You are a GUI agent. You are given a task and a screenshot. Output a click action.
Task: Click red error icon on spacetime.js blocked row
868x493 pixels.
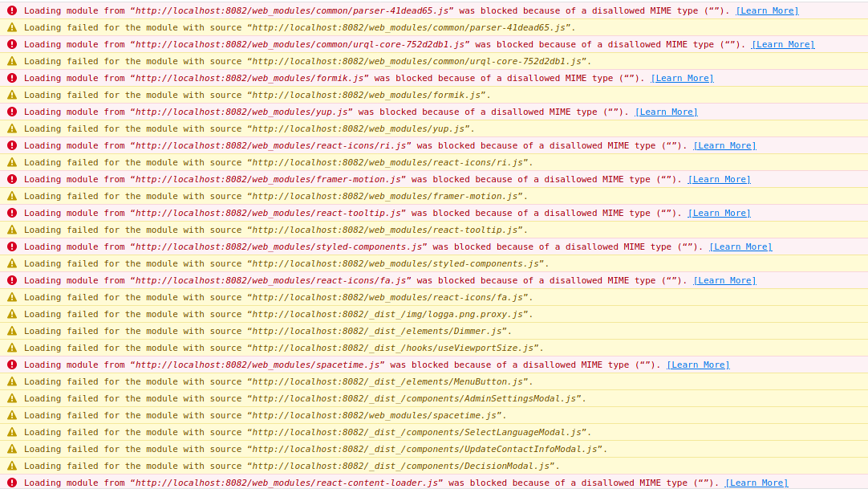(x=12, y=365)
